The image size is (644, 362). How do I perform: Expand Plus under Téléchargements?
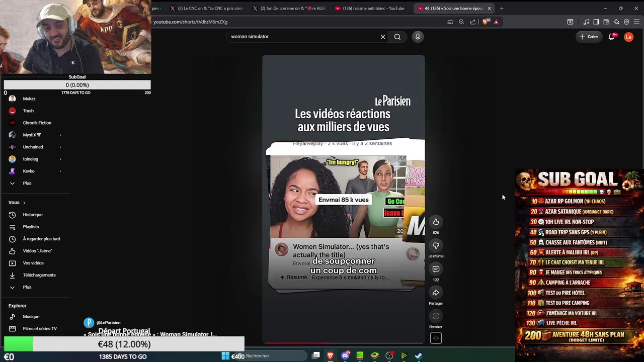point(27,287)
